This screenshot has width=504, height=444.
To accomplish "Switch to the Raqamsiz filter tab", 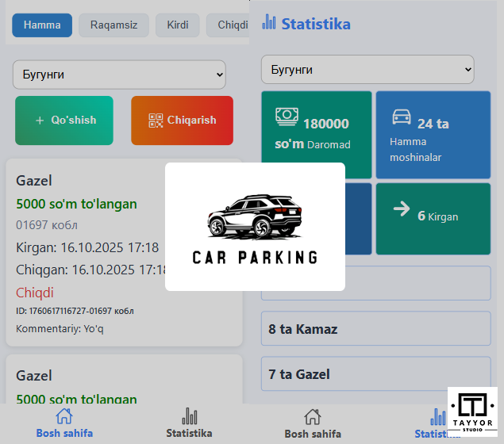I will pos(113,25).
